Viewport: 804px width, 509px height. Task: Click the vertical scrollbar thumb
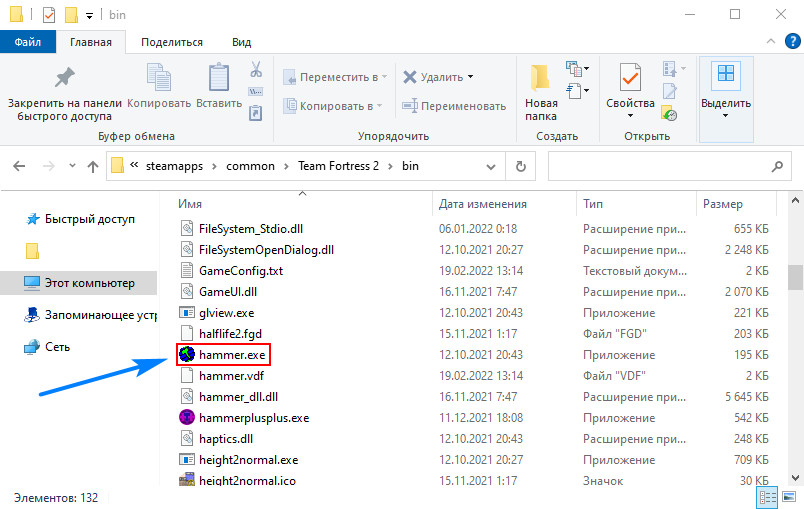click(795, 277)
